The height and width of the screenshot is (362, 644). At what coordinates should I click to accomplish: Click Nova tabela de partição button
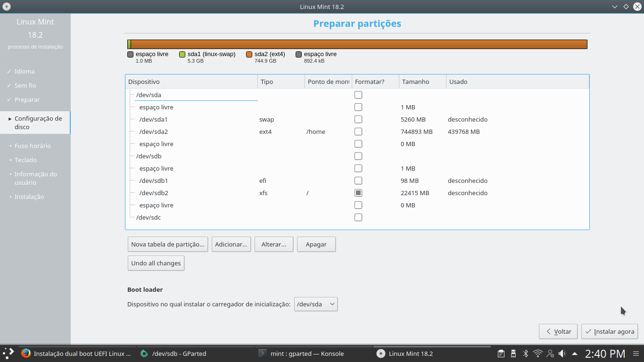tap(168, 244)
